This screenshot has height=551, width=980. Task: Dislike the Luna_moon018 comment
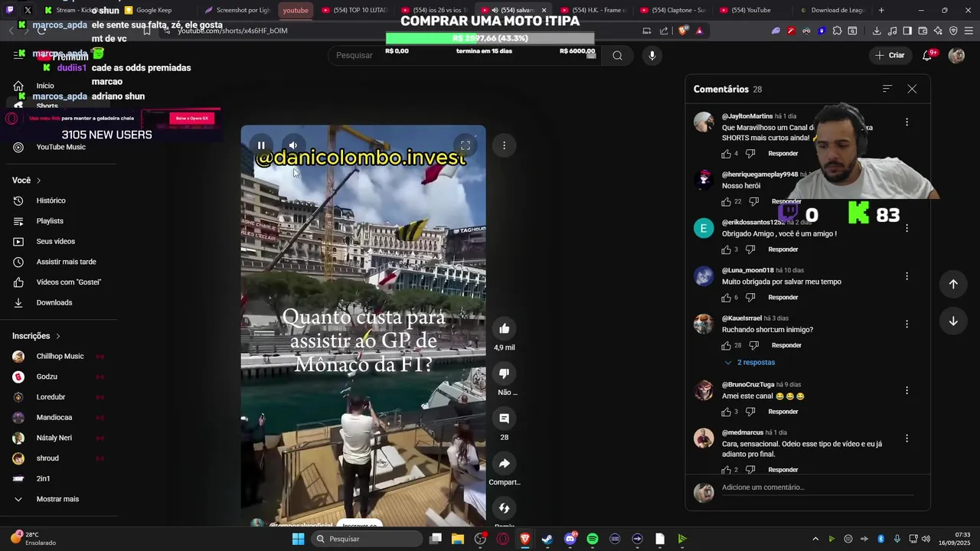(750, 298)
